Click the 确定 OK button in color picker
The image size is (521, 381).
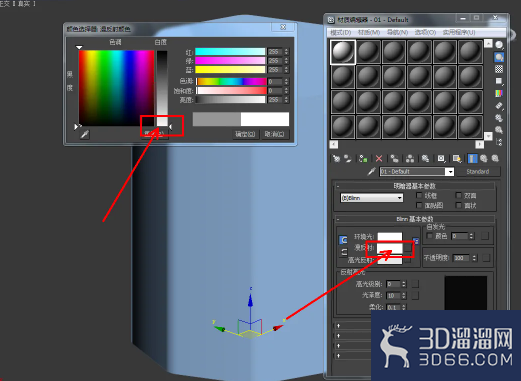point(245,134)
